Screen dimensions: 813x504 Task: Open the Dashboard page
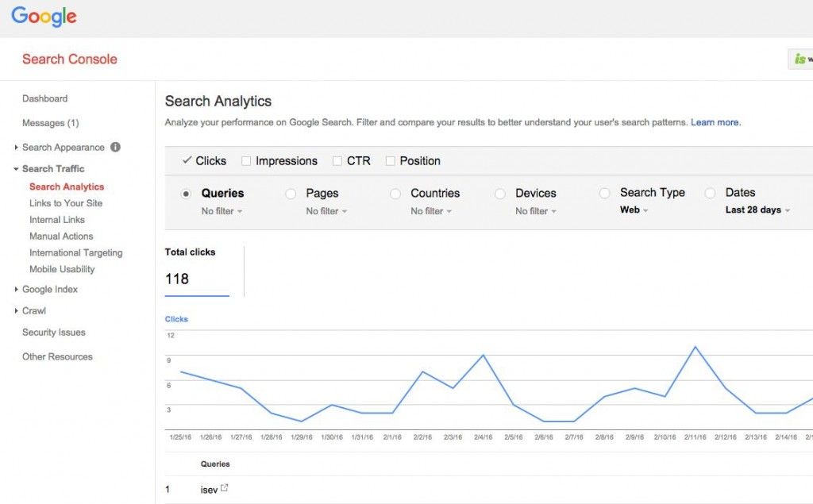tap(44, 98)
